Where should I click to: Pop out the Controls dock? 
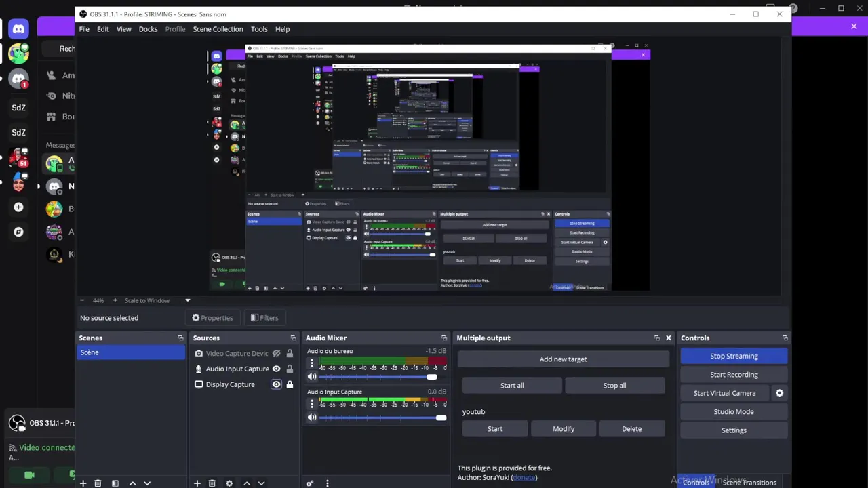(785, 338)
